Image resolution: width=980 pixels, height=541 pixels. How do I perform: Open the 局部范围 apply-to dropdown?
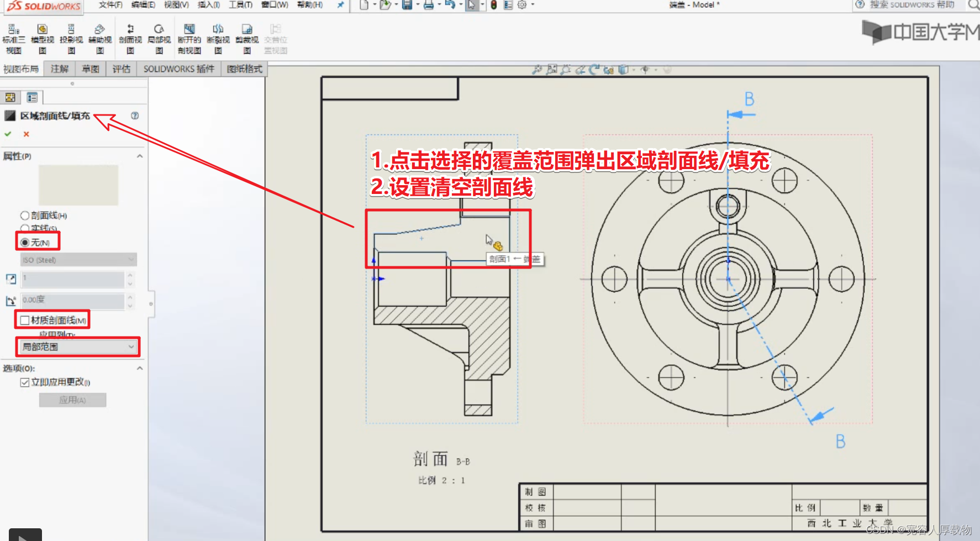pyautogui.click(x=78, y=347)
